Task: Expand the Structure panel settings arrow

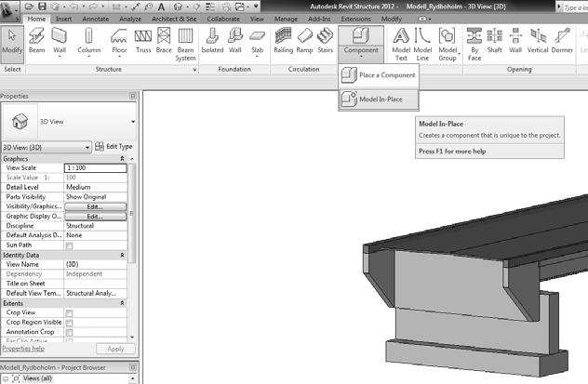Action: pyautogui.click(x=194, y=70)
